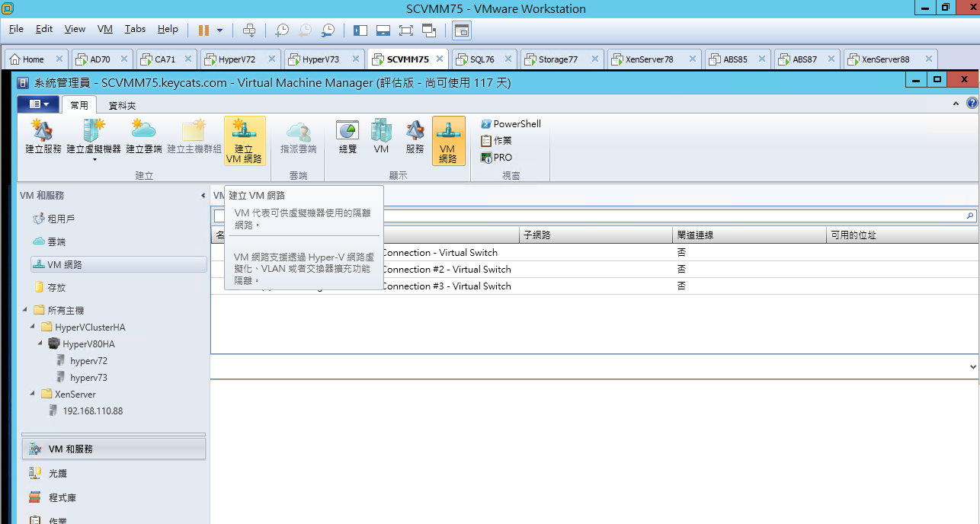
Task: Toggle the VMware library sidebar icon
Action: 360,30
